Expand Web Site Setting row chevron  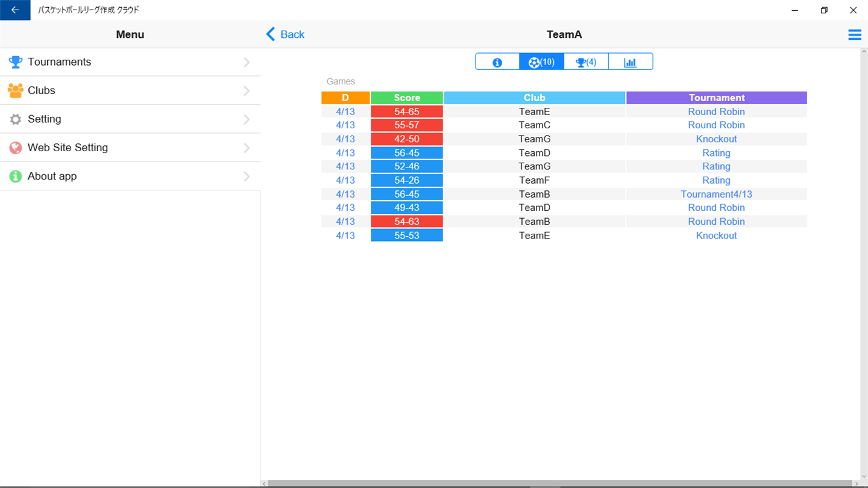coord(247,148)
